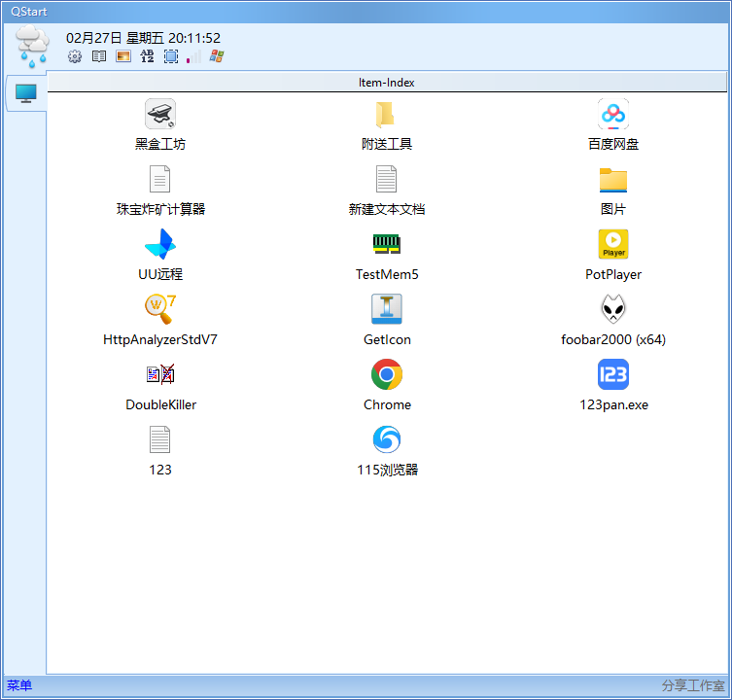Viewport: 732px width, 700px height.
Task: Click the signal bars indicator icon
Action: tap(193, 56)
